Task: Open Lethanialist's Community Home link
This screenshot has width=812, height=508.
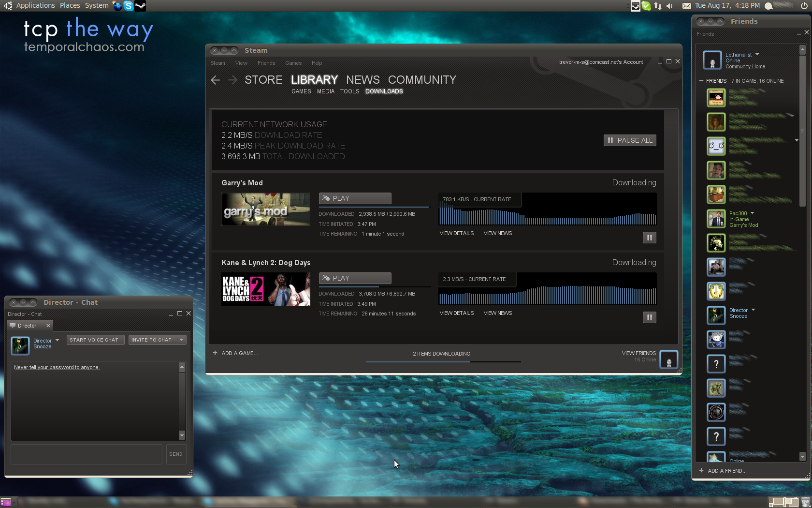Action: tap(745, 66)
